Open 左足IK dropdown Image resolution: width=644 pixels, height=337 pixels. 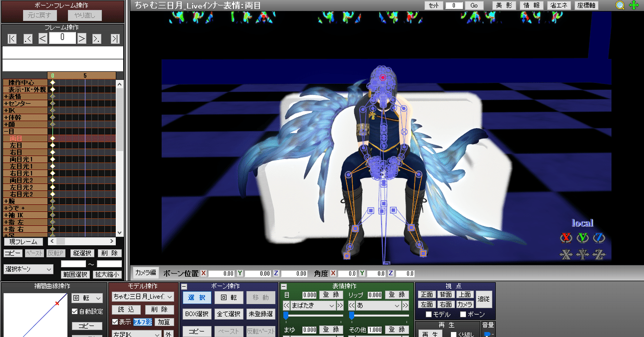click(136, 334)
